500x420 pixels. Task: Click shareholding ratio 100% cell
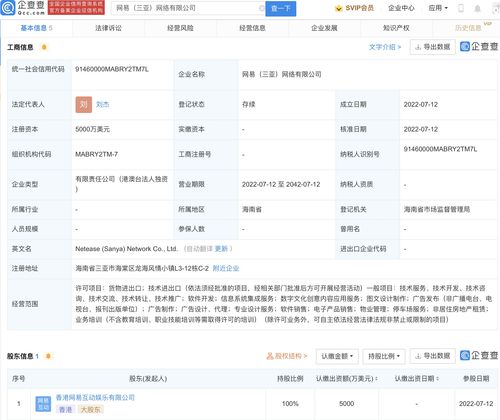tap(290, 404)
